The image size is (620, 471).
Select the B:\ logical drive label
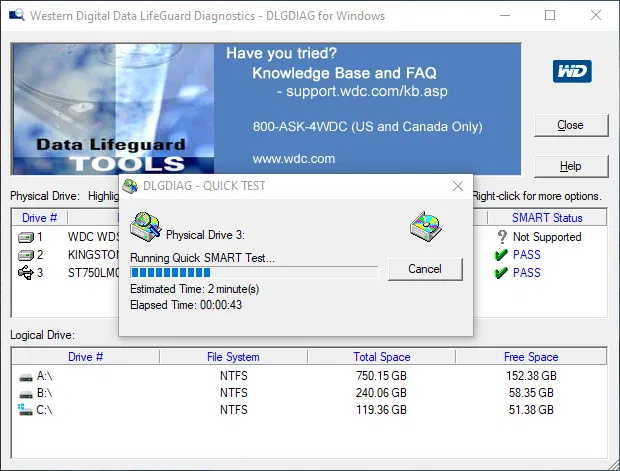44,393
